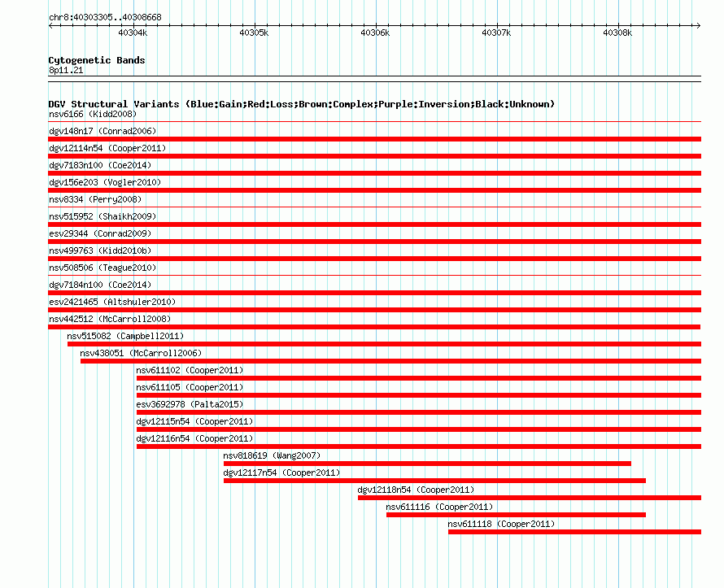The height and width of the screenshot is (588, 724).
Task: Click the thin red line under nsv8334
Action: [x=374, y=207]
